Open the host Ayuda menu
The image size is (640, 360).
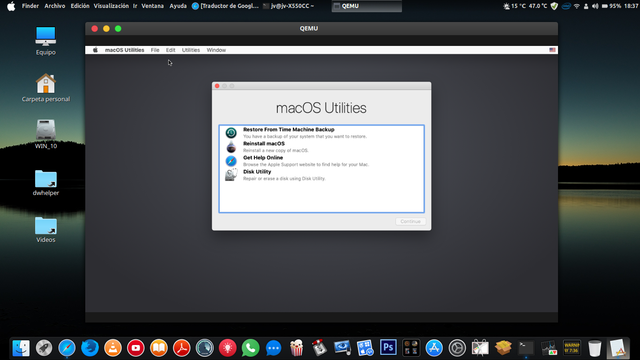click(x=178, y=6)
